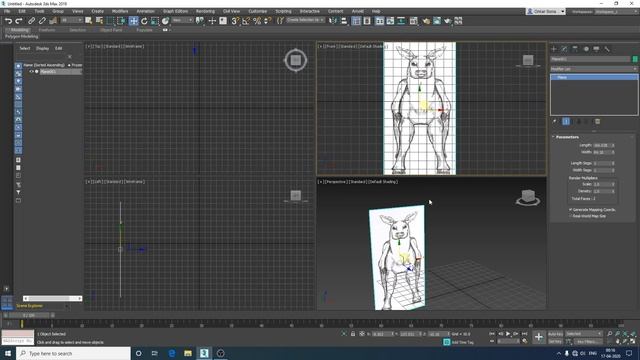Toggle the Auto Key button
Screen dimensions: 640x360
[555, 334]
